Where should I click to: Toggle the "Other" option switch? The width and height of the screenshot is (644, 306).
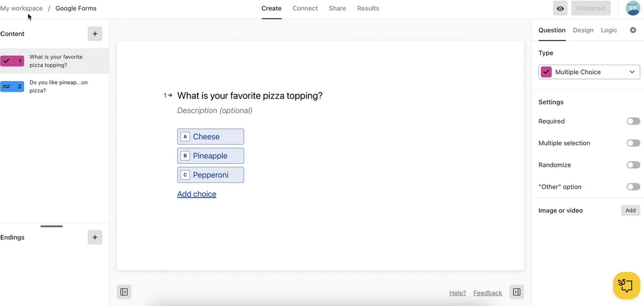633,187
